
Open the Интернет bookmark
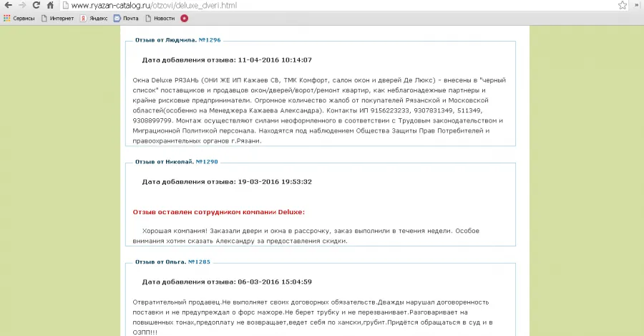[x=57, y=19]
